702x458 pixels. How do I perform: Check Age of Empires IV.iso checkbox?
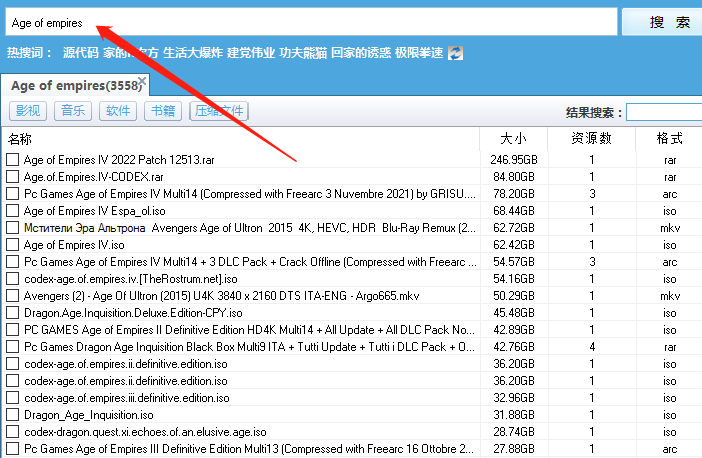click(13, 244)
